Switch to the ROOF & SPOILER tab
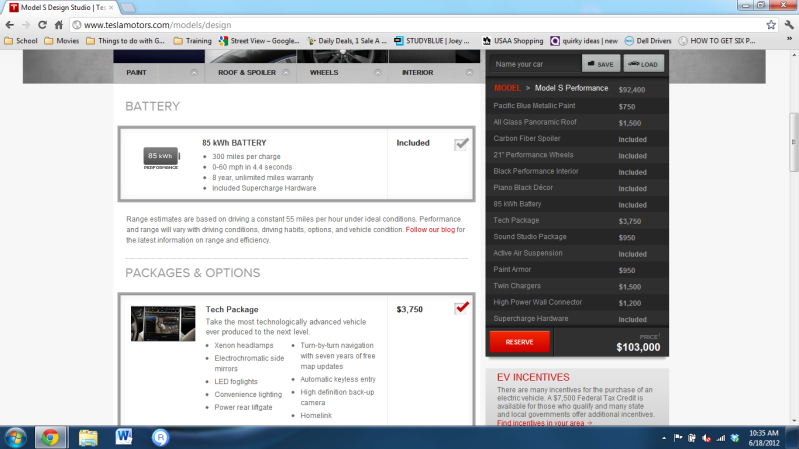Screen dimensions: 799x449 click(247, 73)
